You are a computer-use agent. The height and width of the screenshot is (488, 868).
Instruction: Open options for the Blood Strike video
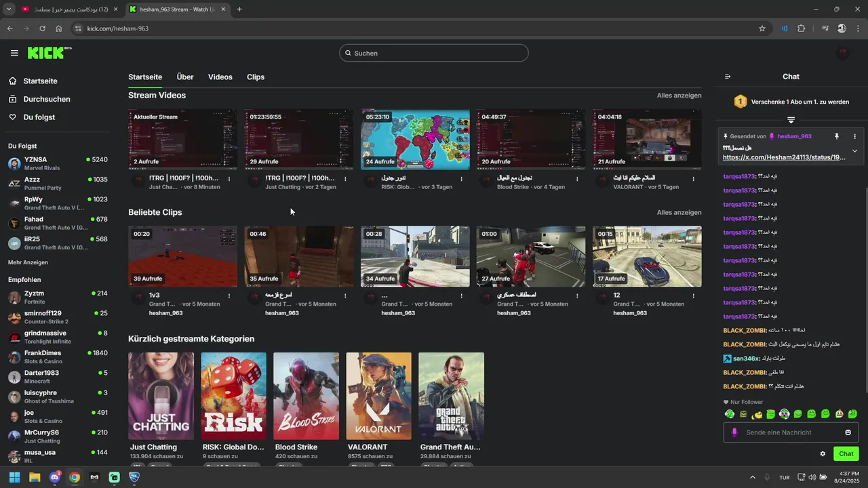point(577,179)
